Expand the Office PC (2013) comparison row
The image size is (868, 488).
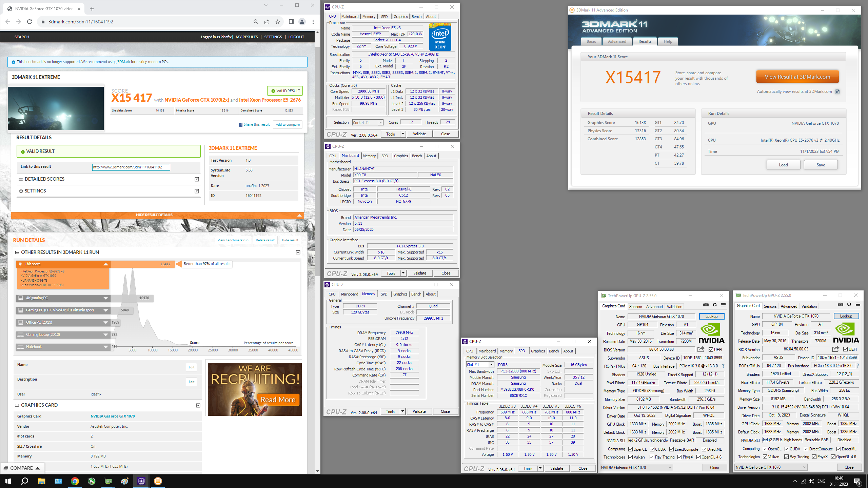[63, 323]
